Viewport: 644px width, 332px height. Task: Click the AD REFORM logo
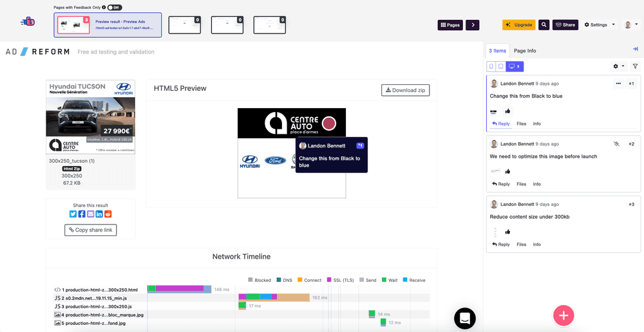(x=38, y=51)
